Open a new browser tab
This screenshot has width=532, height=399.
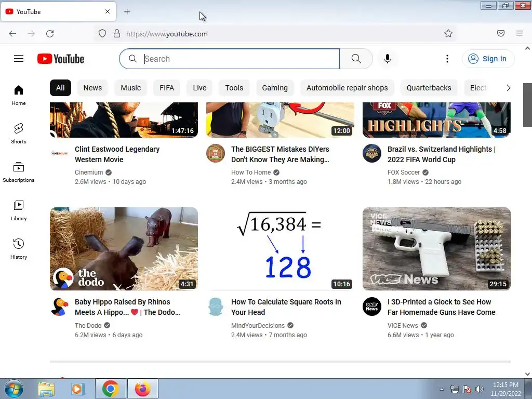coord(127,12)
